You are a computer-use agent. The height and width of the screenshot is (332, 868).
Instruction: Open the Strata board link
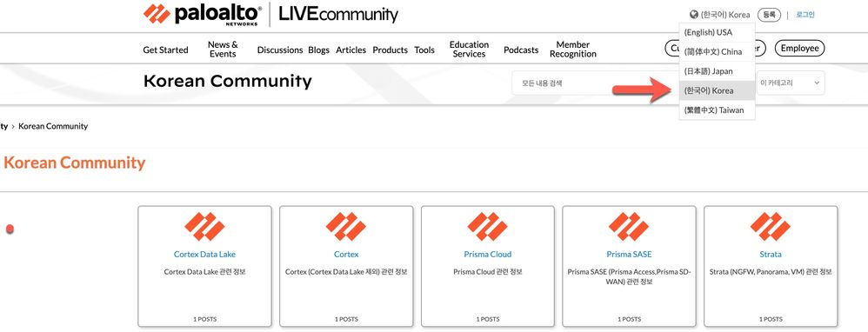pos(771,255)
